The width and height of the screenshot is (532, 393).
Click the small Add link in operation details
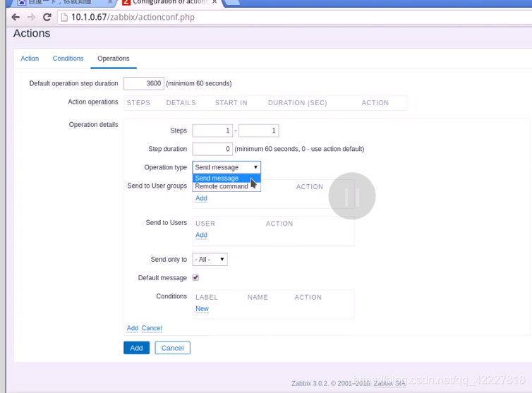point(133,328)
